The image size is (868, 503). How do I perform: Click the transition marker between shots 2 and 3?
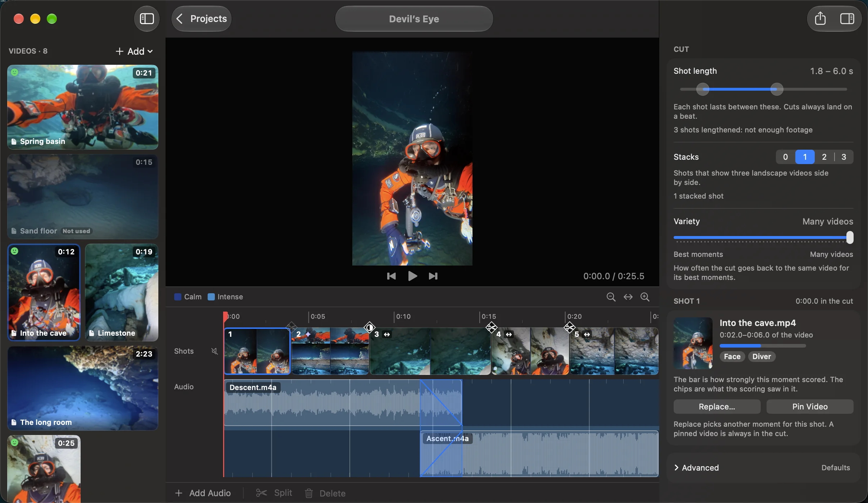(370, 327)
